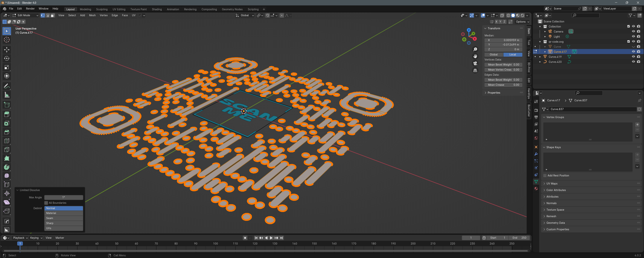Viewport: 644px width, 258px height.
Task: Select the Bevel tool
Action: point(7,132)
